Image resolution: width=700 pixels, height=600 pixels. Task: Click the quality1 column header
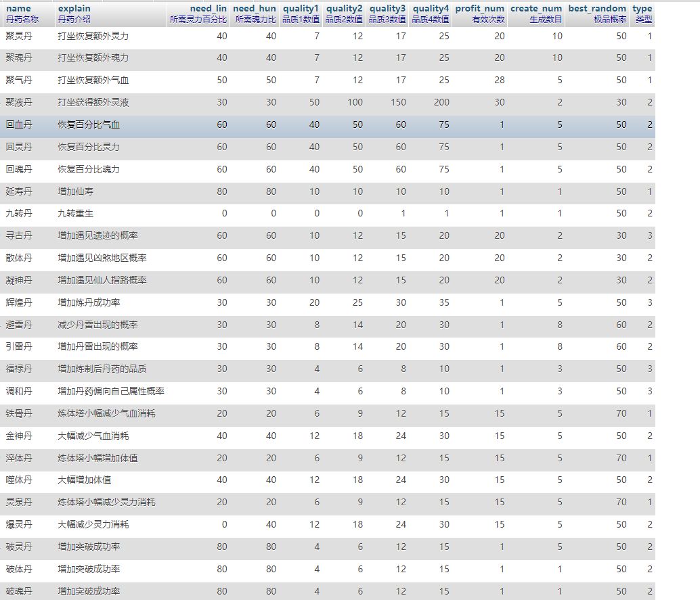[x=301, y=9]
